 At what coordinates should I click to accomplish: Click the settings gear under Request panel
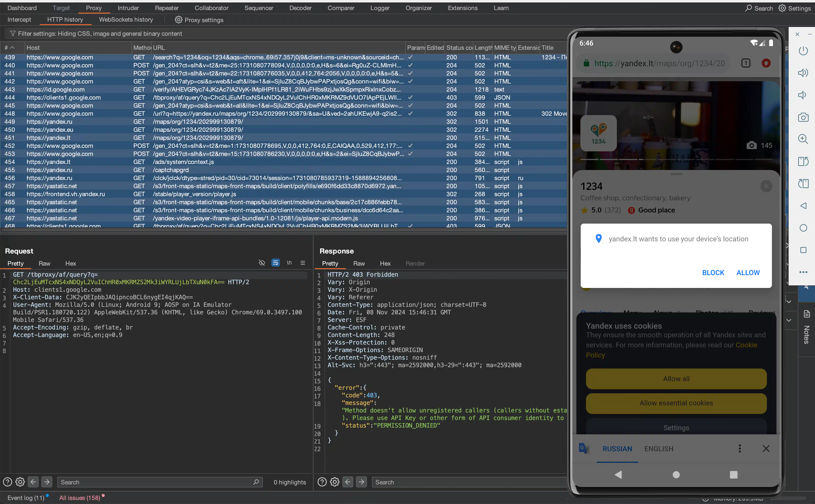click(x=20, y=482)
